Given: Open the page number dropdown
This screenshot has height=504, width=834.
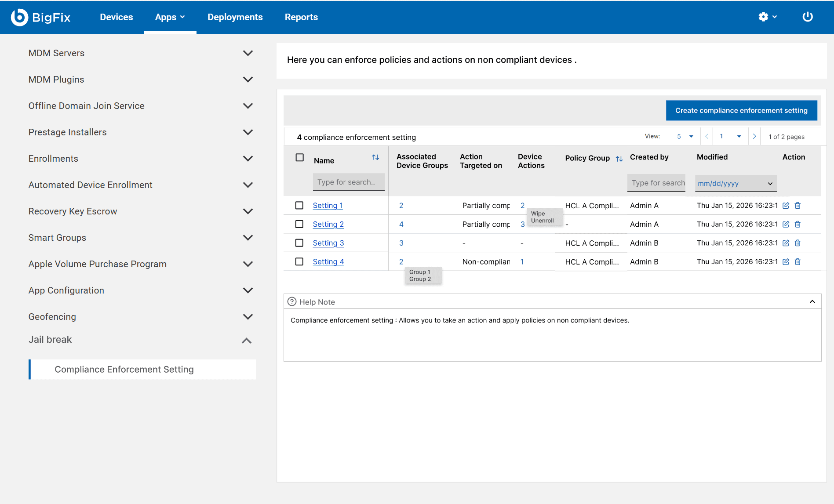Looking at the screenshot, I should [x=730, y=137].
